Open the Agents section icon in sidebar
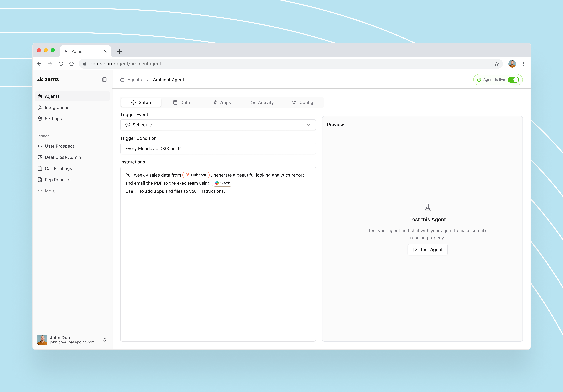Image resolution: width=563 pixels, height=392 pixels. tap(40, 96)
